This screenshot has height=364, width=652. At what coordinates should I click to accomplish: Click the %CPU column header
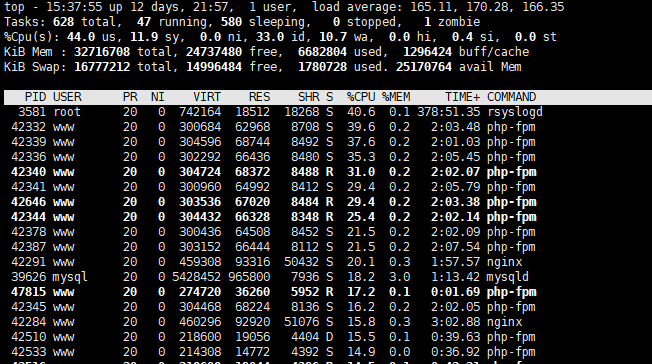coord(361,97)
